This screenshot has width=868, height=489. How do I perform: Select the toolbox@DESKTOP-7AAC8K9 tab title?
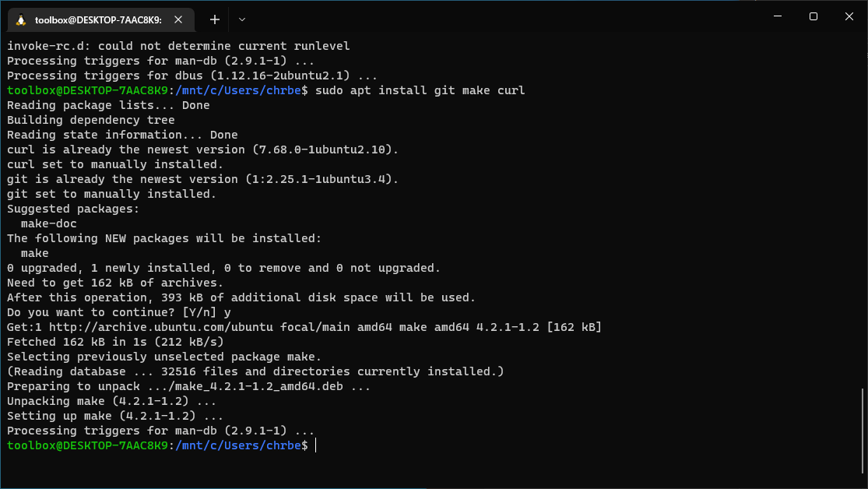tap(98, 20)
